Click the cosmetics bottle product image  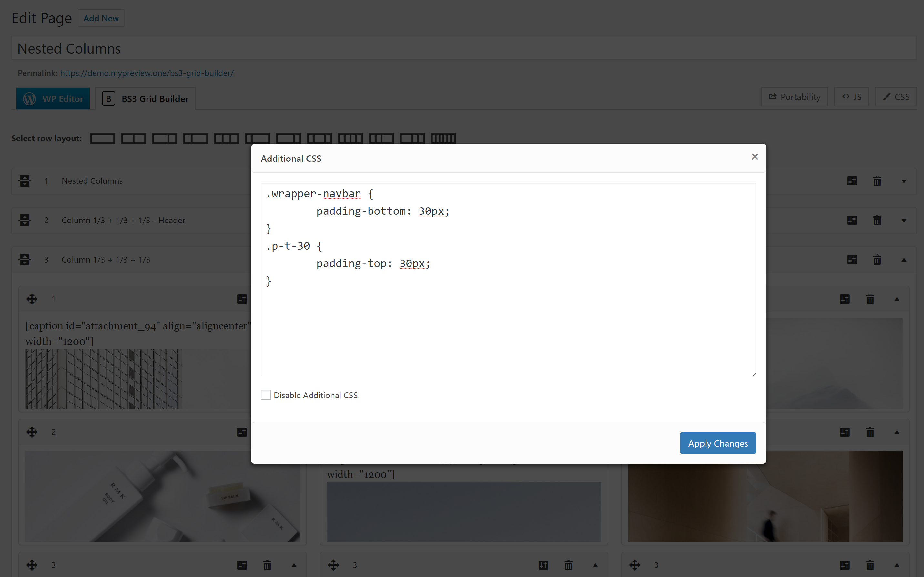click(162, 497)
